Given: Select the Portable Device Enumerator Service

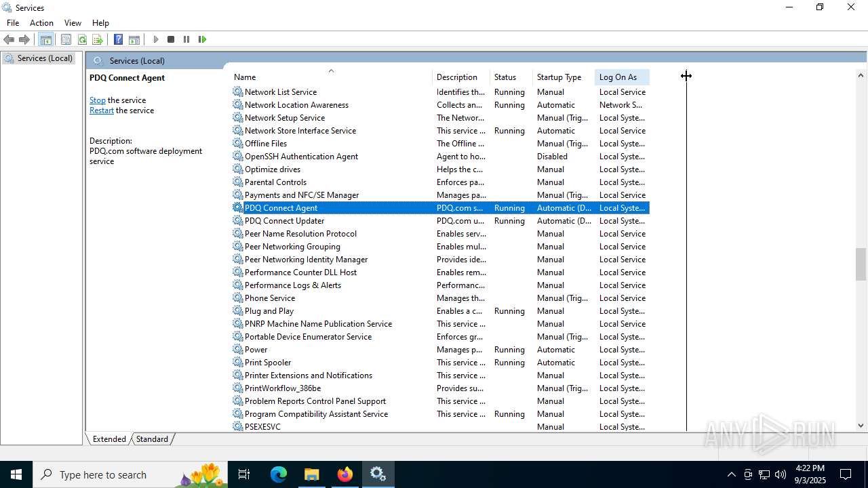Looking at the screenshot, I should pos(440,336).
